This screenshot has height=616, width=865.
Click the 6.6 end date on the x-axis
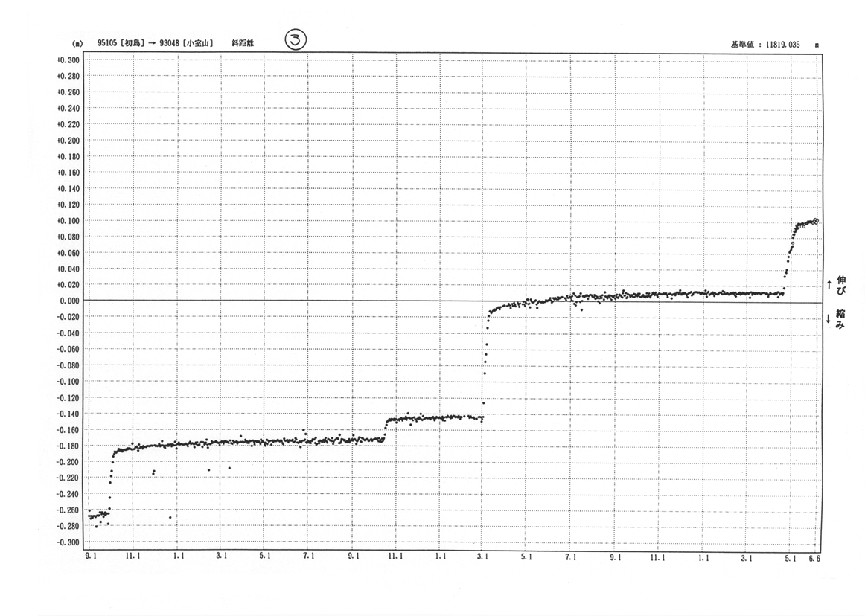point(814,556)
